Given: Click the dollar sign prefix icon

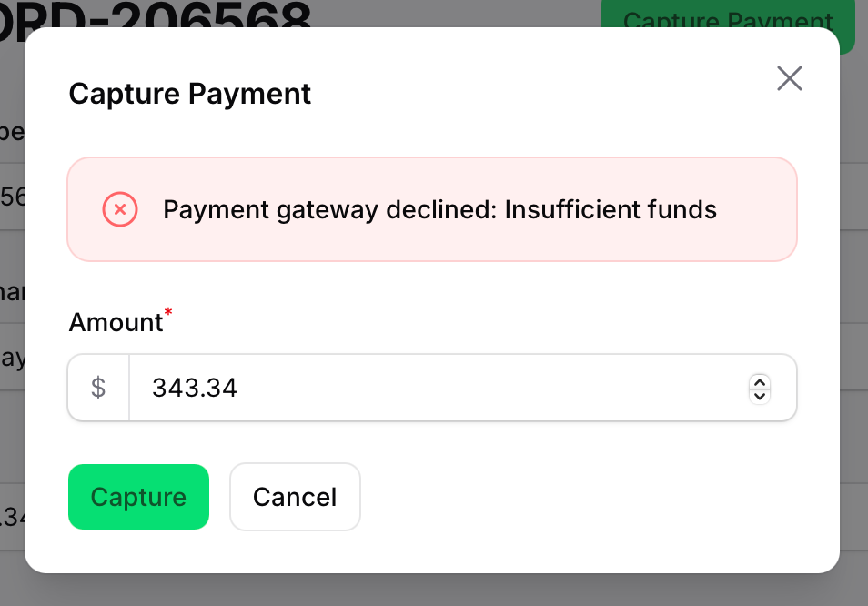Looking at the screenshot, I should (98, 388).
